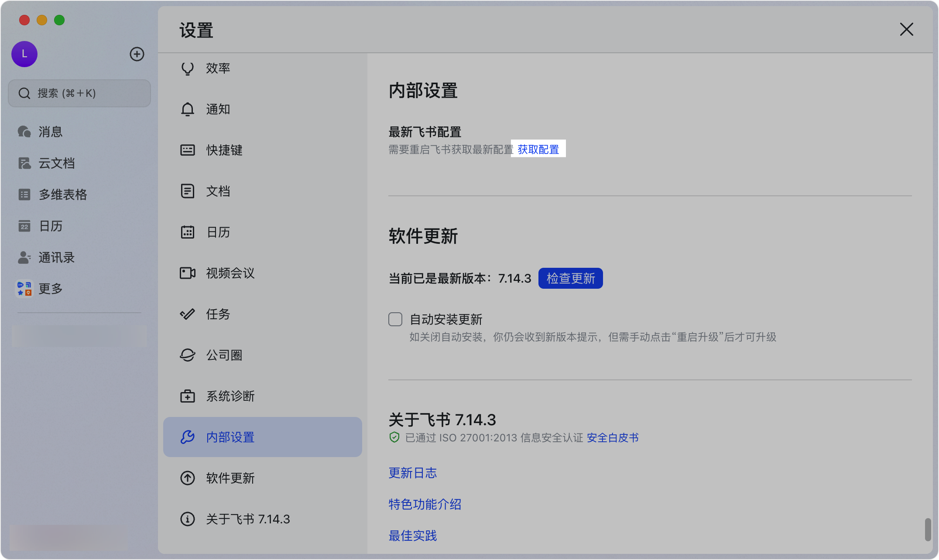Click the 日历 settings calendar icon
This screenshot has width=939, height=560.
pos(188,232)
